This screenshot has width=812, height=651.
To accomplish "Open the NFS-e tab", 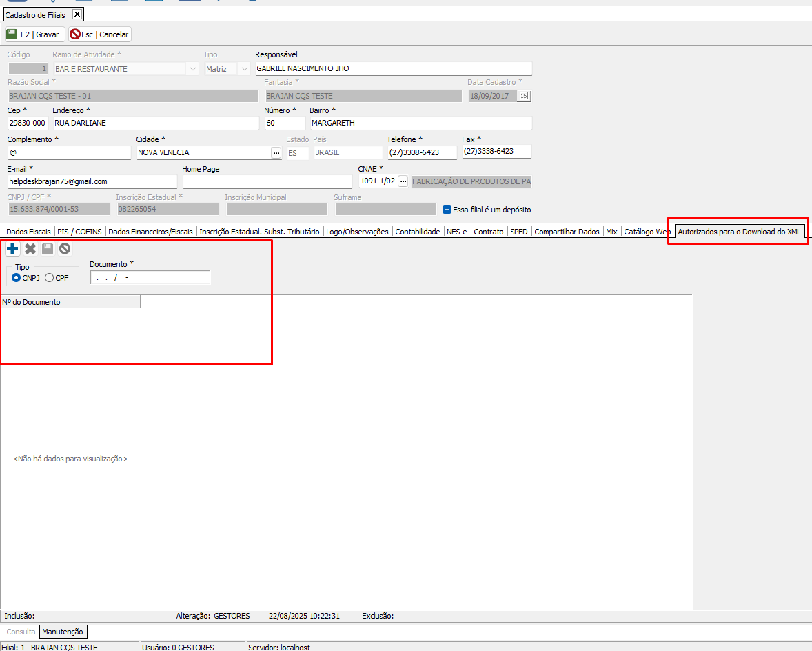I will pos(457,232).
